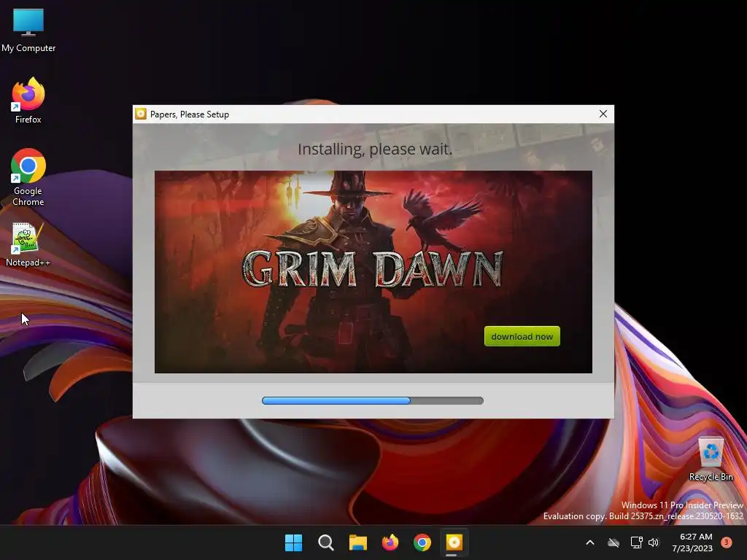Screen dimensions: 747x560
Task: Select the My Computer desktop icon
Action: point(28,31)
